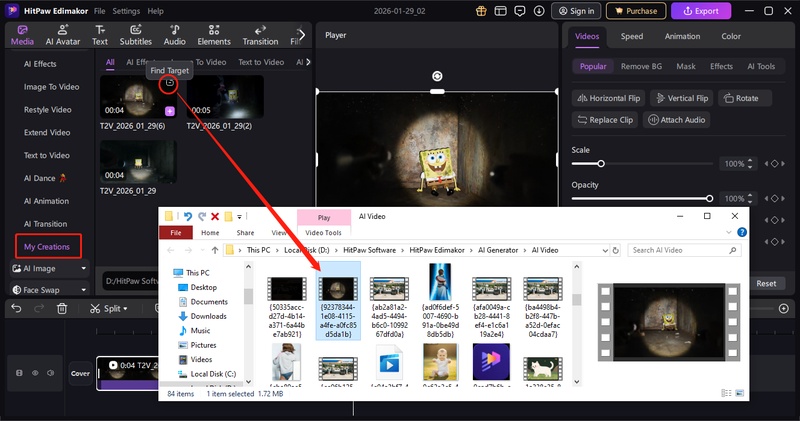800x421 pixels.
Task: Click the Delete trash icon in timeline toolbar
Action: tap(62, 308)
